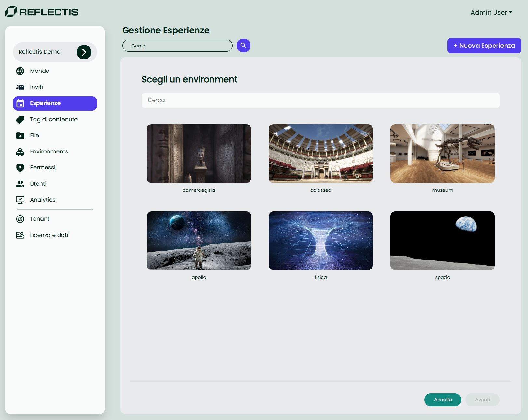The width and height of the screenshot is (528, 420).
Task: Select the Mondo globe icon
Action: click(x=20, y=71)
